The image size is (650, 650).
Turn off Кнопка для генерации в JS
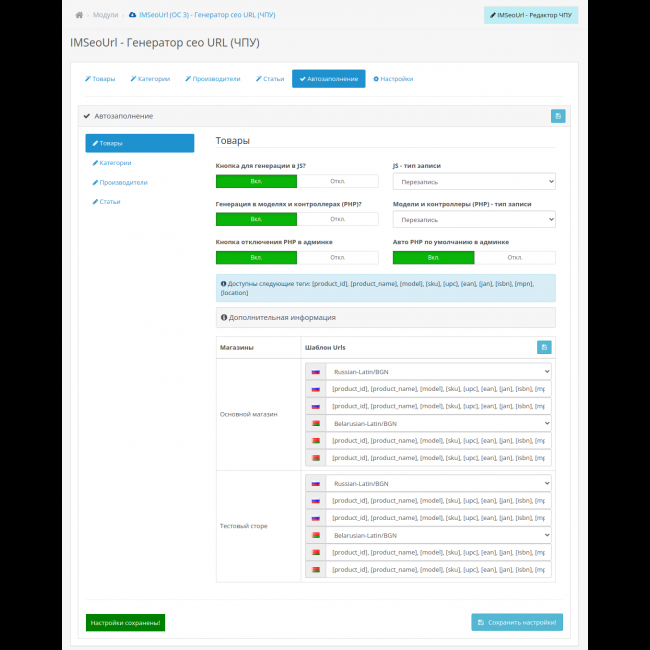click(338, 181)
